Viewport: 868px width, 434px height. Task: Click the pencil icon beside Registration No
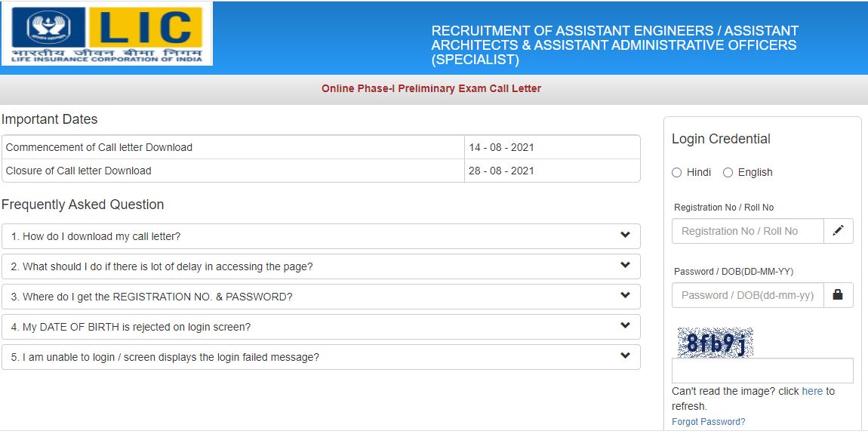point(838,231)
